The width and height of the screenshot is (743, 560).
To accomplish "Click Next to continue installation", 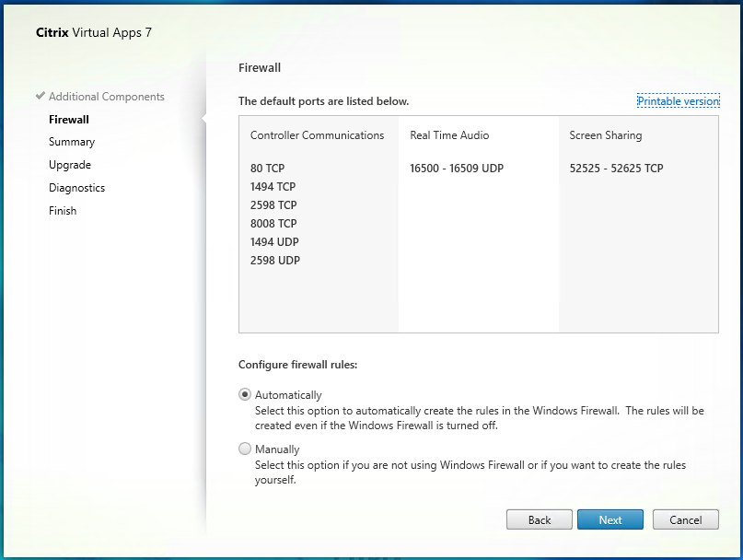I will [x=610, y=520].
